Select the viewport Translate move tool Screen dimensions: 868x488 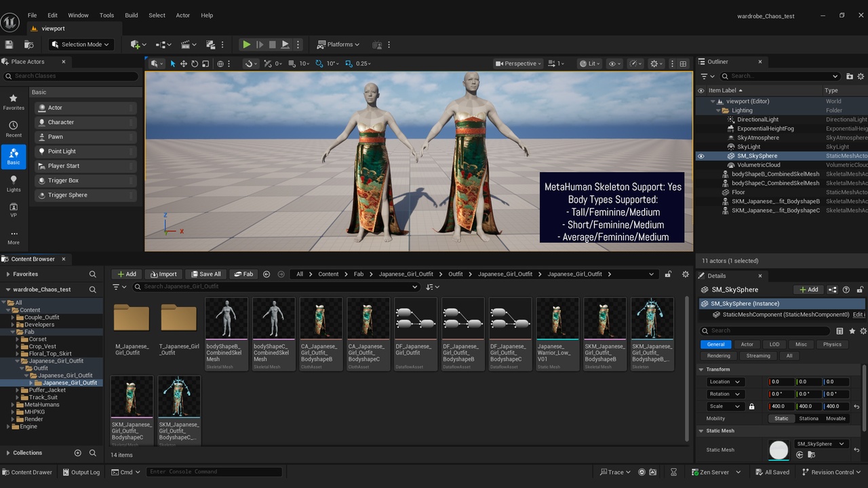[x=184, y=64]
